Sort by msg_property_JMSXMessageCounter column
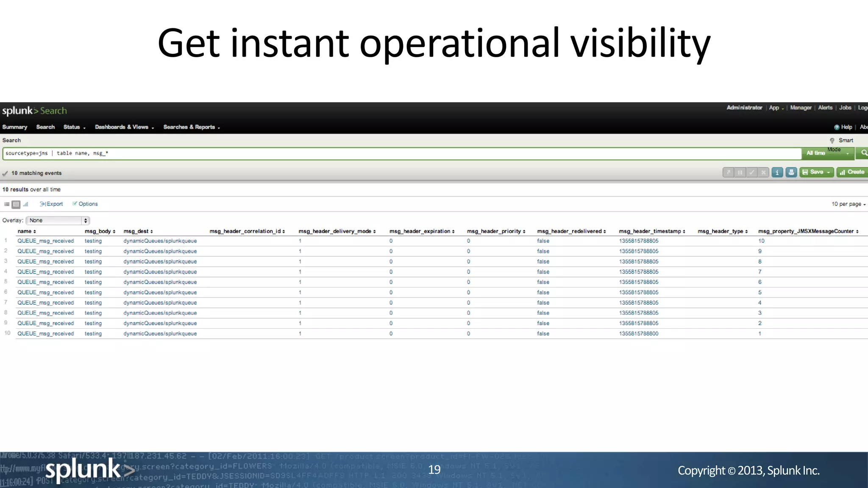This screenshot has height=488, width=868. coord(808,231)
